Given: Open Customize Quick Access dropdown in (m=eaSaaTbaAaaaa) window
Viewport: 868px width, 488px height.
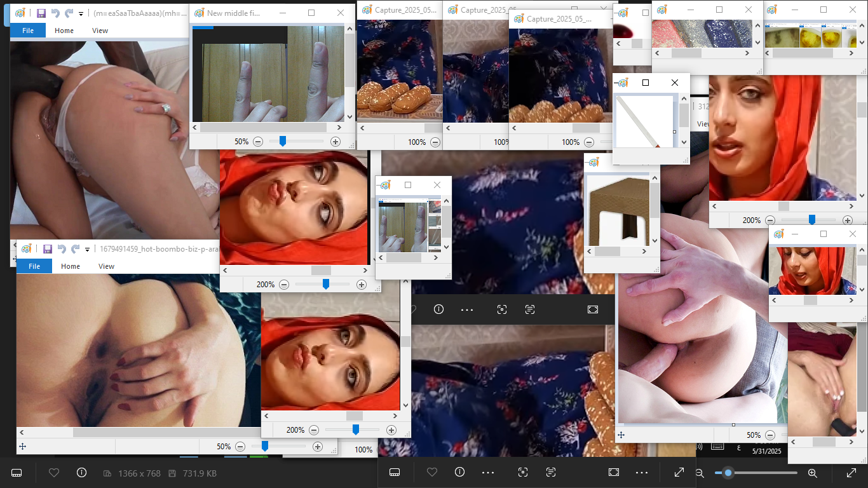Looking at the screenshot, I should [81, 13].
